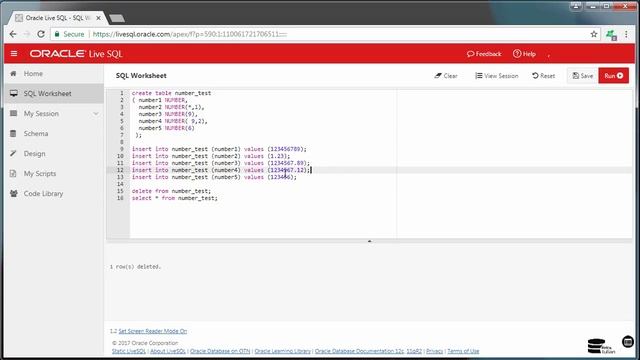Open the hamburger navigation menu

pos(14,53)
